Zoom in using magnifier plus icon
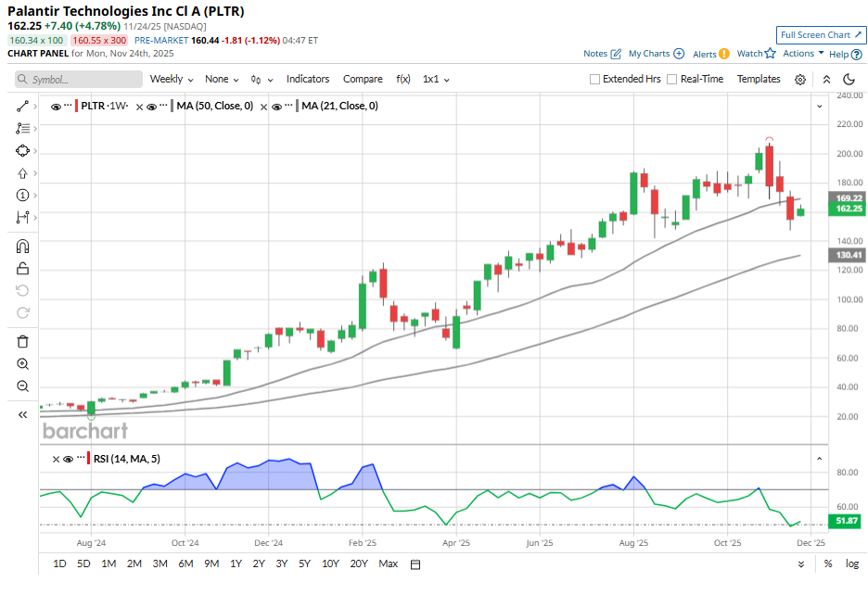 23,364
